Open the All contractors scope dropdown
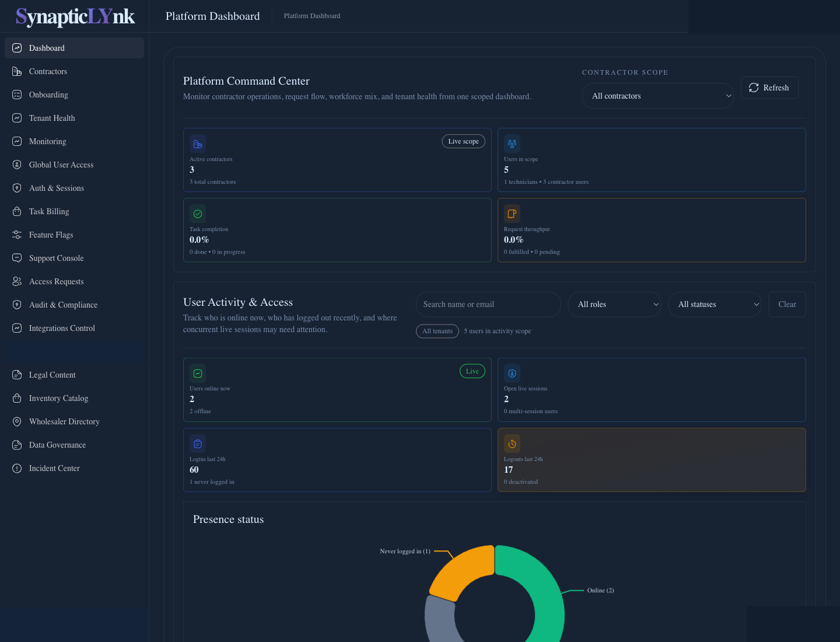840x642 pixels. [x=658, y=96]
